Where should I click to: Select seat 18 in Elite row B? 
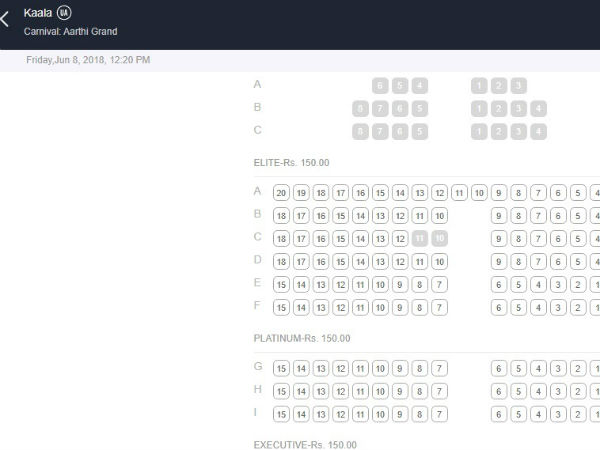282,215
